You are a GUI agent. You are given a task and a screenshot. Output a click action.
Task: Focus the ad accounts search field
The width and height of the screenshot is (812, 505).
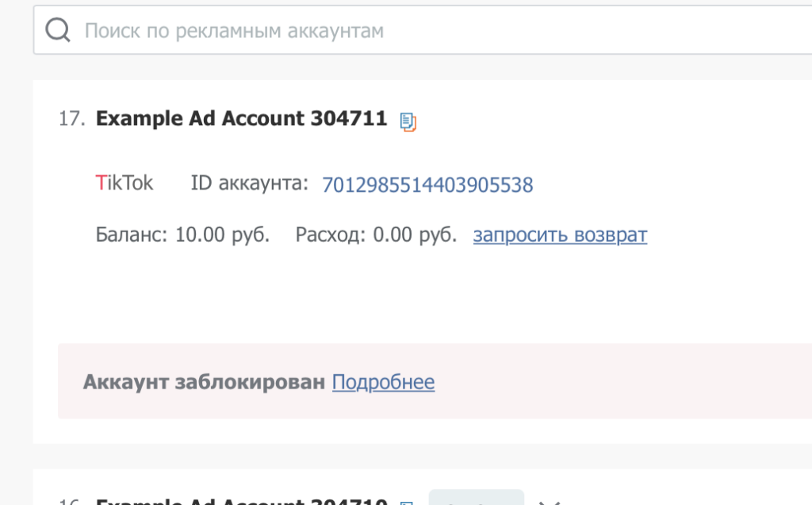pyautogui.click(x=423, y=30)
